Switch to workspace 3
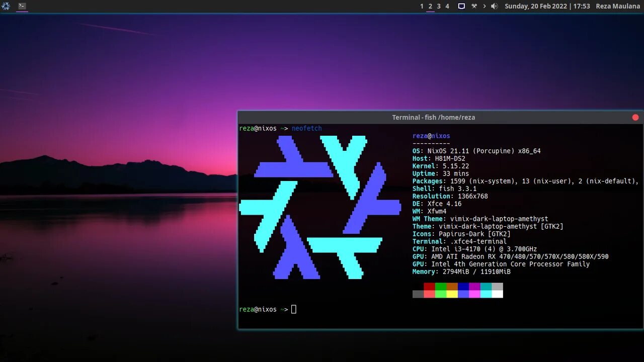 (439, 6)
